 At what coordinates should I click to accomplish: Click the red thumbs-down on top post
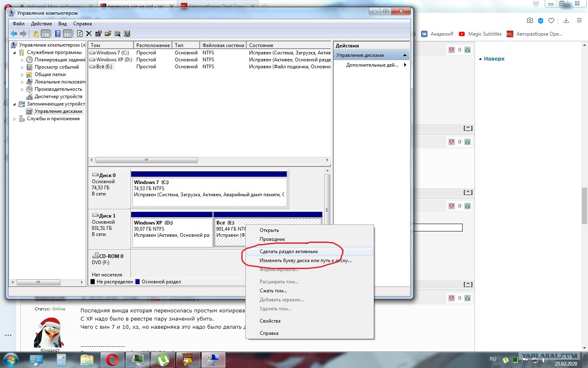451,50
